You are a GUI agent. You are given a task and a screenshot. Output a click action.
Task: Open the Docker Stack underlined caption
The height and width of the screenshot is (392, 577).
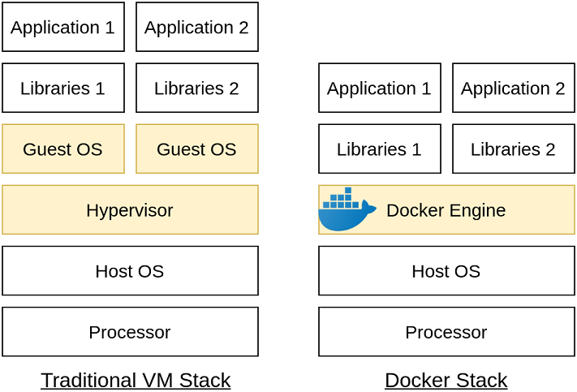point(446,380)
